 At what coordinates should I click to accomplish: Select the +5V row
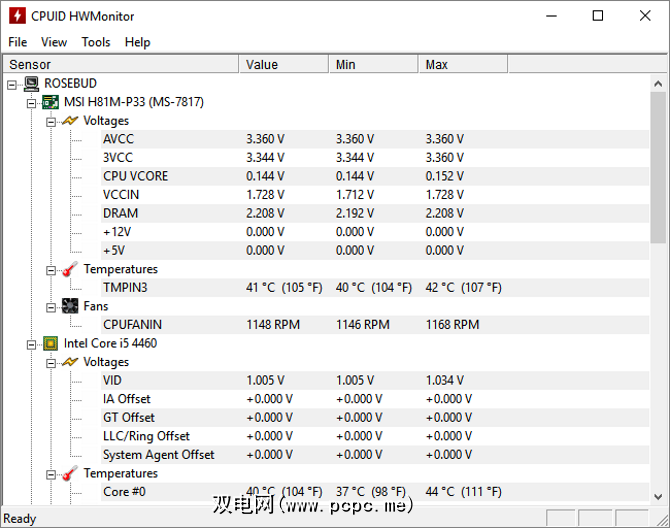click(375, 250)
